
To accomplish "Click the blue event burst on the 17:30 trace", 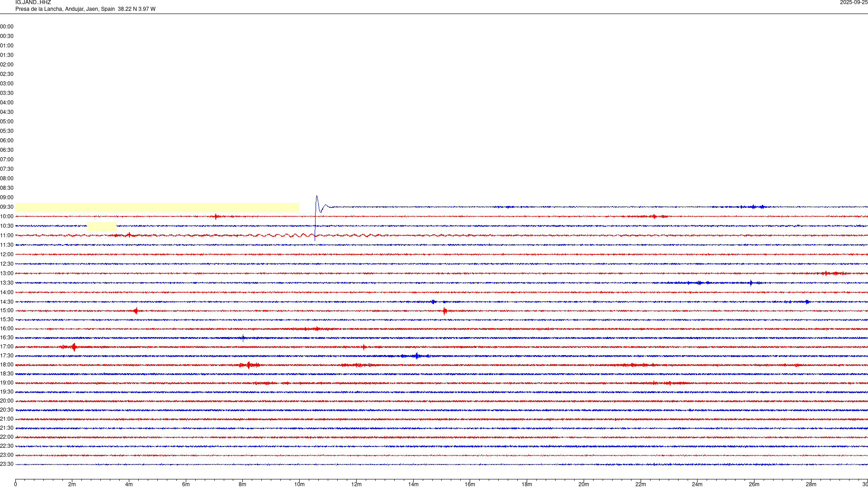I will pyautogui.click(x=416, y=356).
